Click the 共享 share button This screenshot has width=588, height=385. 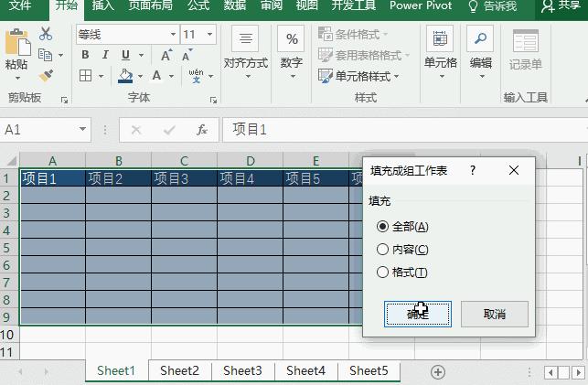(x=561, y=6)
